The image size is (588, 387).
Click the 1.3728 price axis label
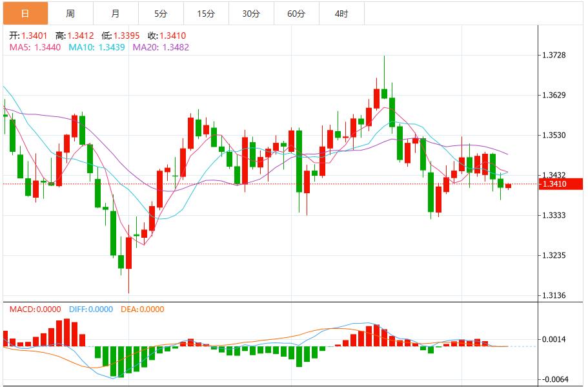[555, 56]
